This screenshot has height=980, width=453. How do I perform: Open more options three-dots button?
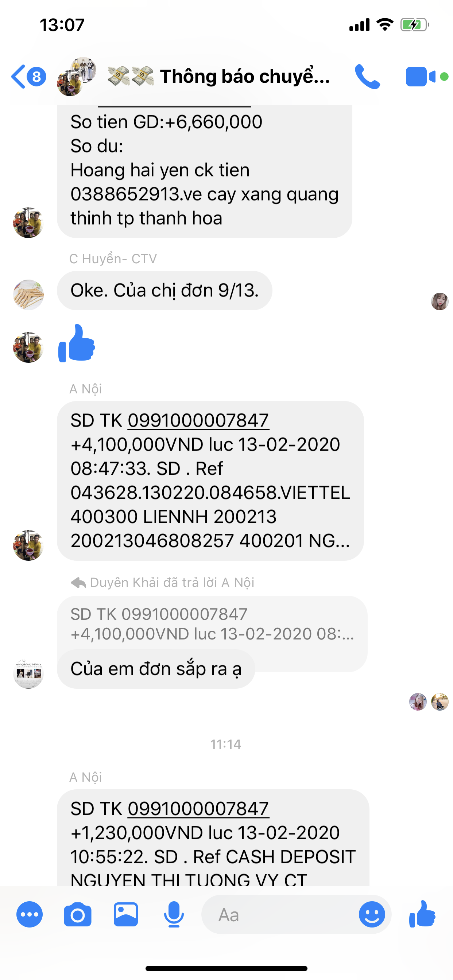pos(29,914)
